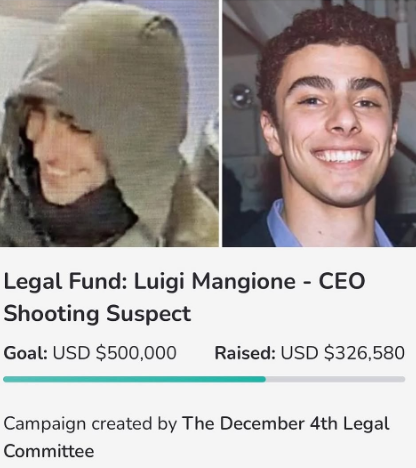Click the "CEO" word in the campaign title
416x468 pixels.
click(x=342, y=281)
